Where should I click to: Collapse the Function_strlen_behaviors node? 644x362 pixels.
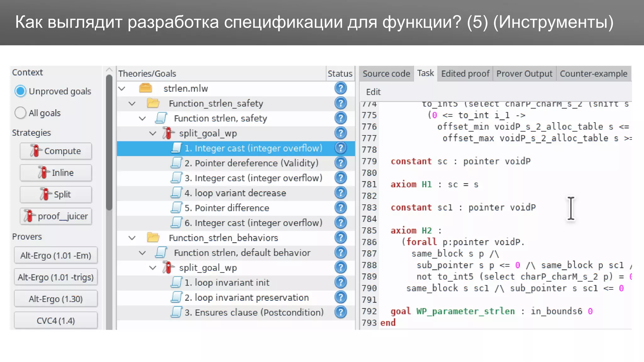pos(132,238)
